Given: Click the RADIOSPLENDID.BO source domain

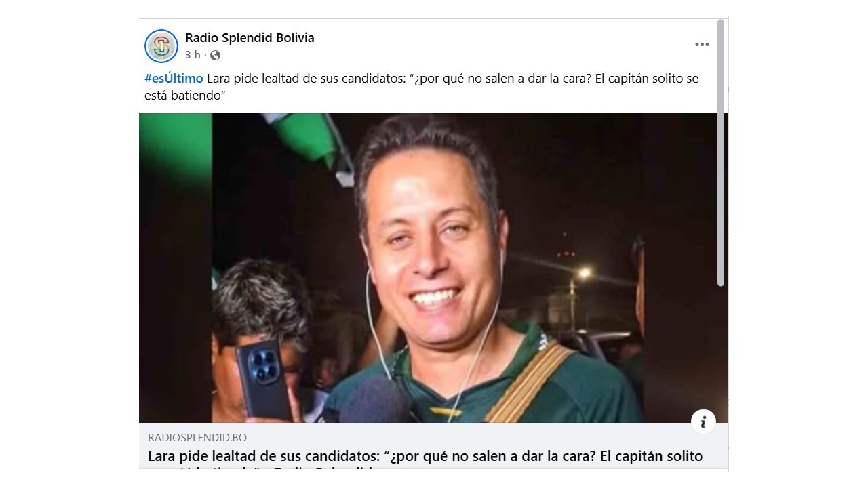Looking at the screenshot, I should point(197,438).
